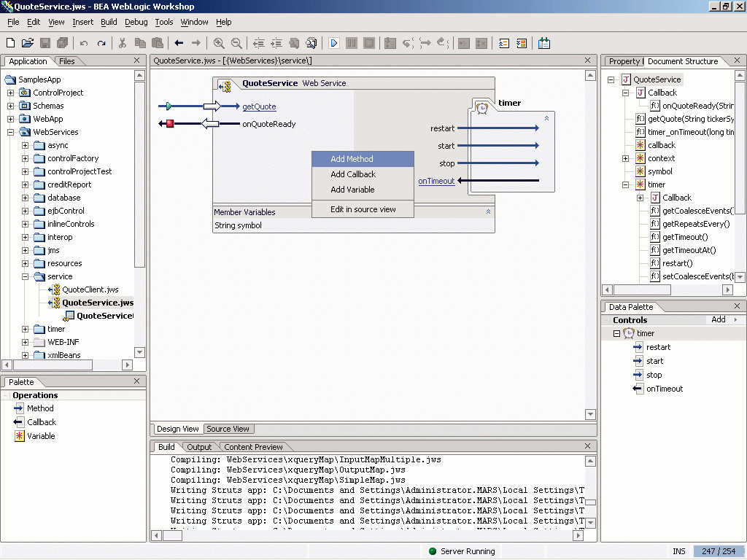Click the Pause debugging toolbar icon
Image resolution: width=747 pixels, height=560 pixels.
352,43
